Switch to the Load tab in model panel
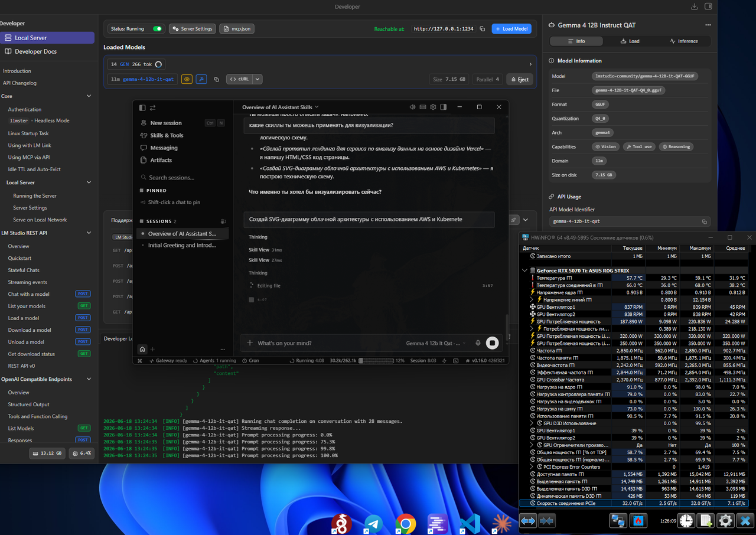The image size is (756, 535). 630,41
